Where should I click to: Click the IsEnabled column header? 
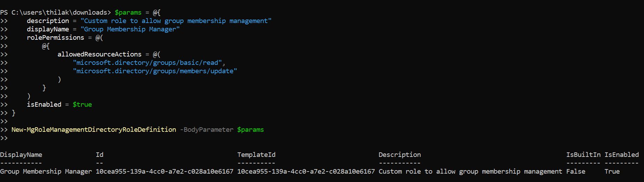(621, 155)
